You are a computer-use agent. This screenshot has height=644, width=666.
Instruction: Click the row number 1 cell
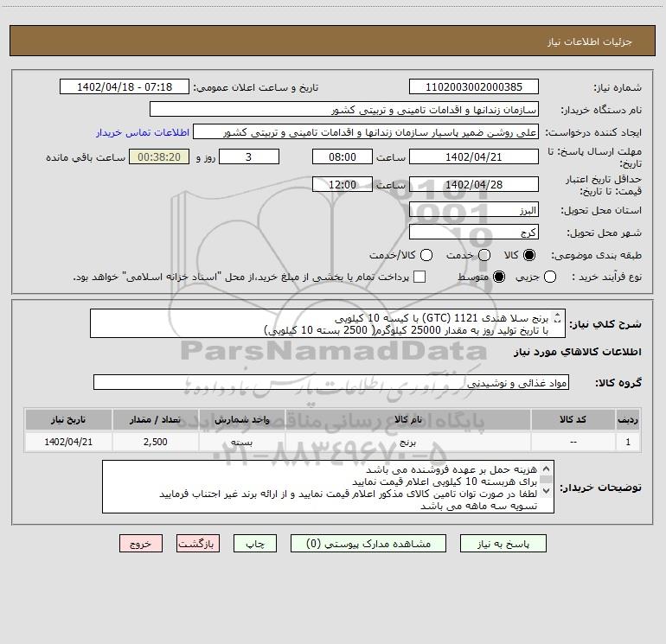pyautogui.click(x=628, y=442)
